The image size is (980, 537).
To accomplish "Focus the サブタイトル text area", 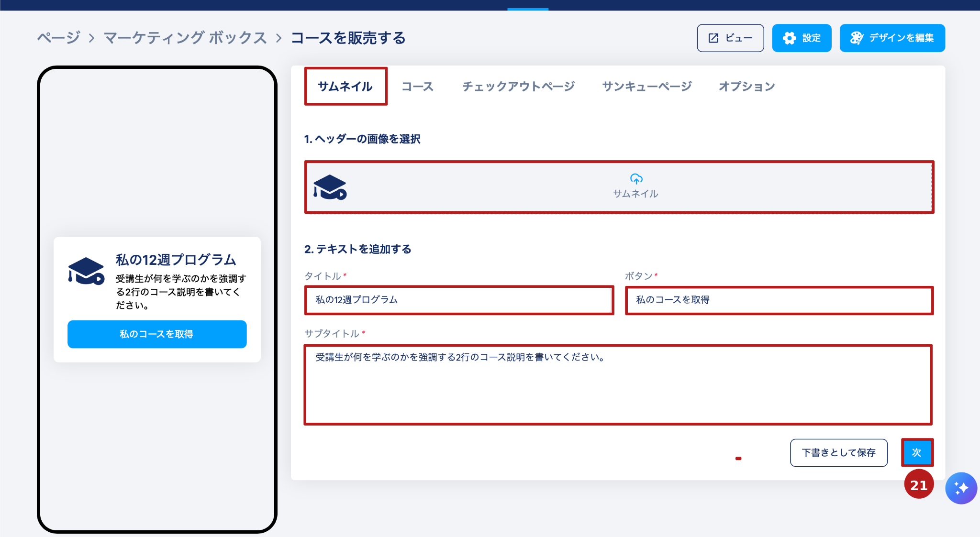I will click(618, 384).
